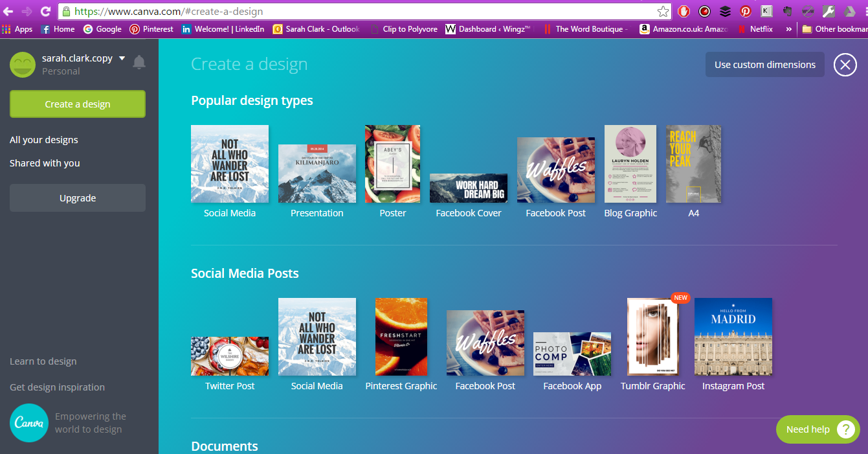Close the Create a design panel

[845, 65]
